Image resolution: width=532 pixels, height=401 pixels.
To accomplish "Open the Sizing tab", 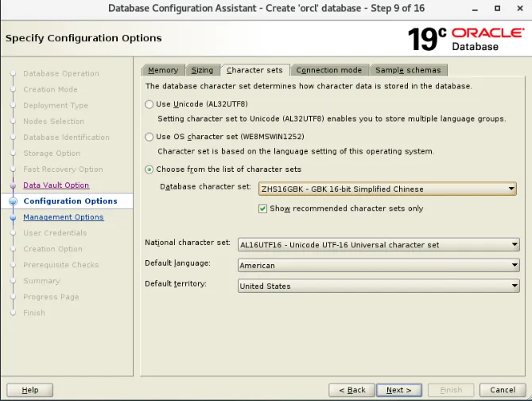I will click(x=202, y=70).
